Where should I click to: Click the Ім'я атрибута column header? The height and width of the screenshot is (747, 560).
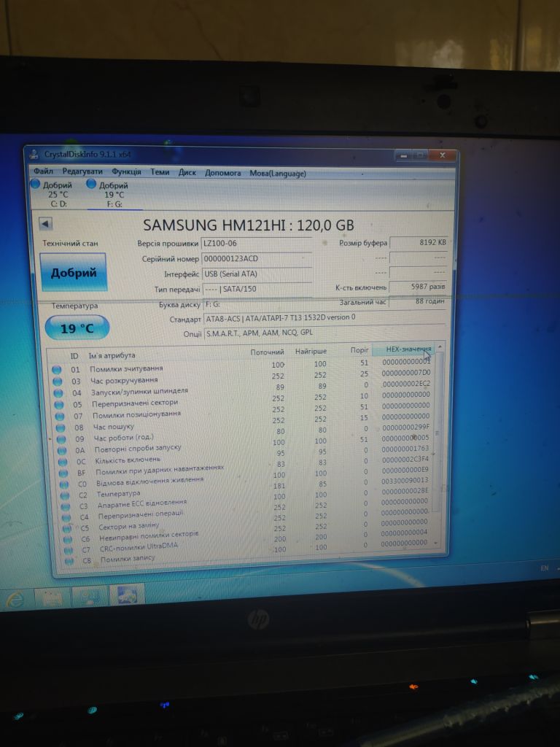(x=112, y=355)
